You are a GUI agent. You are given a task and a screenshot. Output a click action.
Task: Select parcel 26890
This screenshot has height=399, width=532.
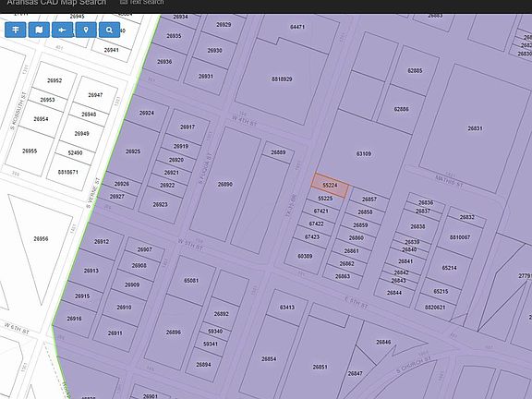point(225,184)
